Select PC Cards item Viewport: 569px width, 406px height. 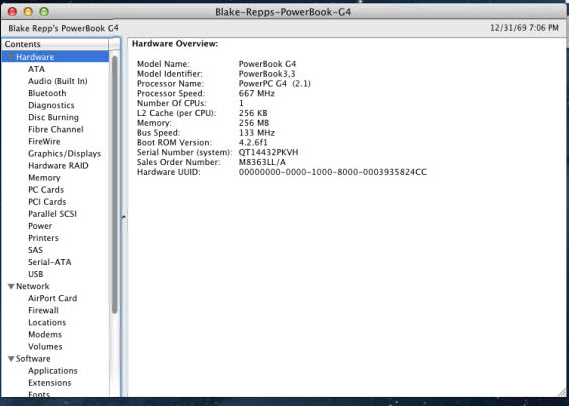pyautogui.click(x=46, y=189)
